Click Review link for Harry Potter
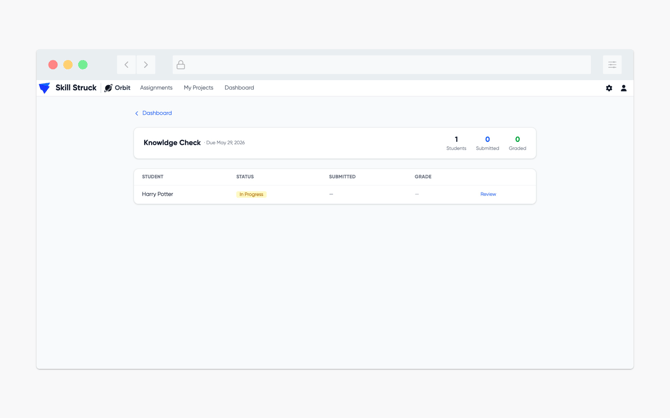 488,194
